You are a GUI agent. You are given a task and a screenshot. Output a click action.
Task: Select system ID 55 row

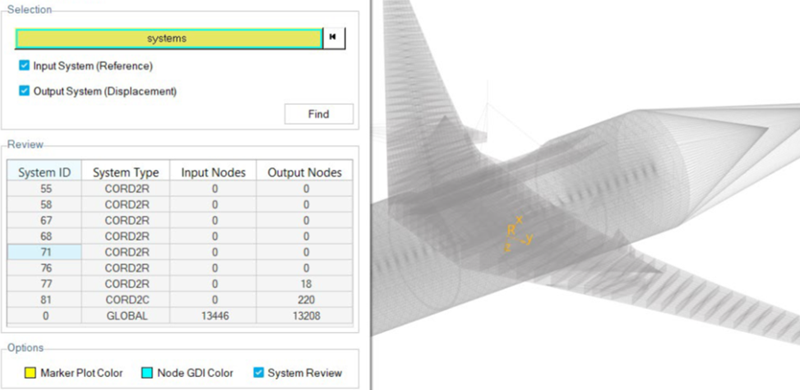pyautogui.click(x=180, y=189)
